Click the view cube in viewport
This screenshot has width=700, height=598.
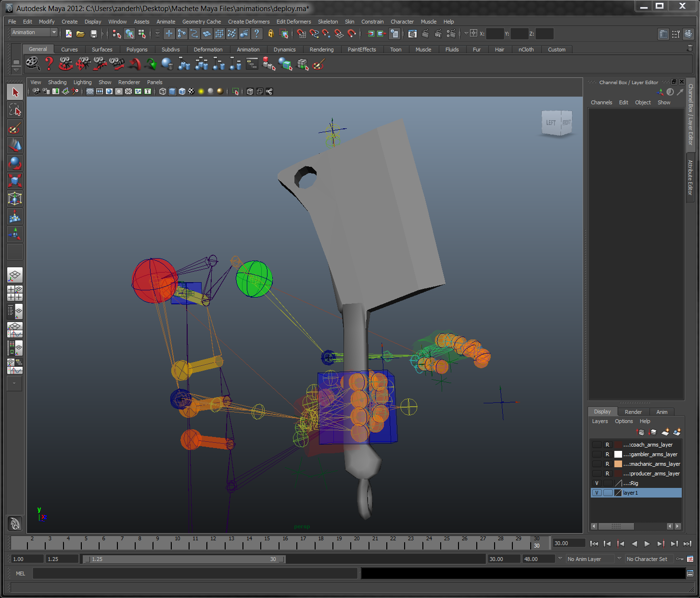pyautogui.click(x=558, y=123)
